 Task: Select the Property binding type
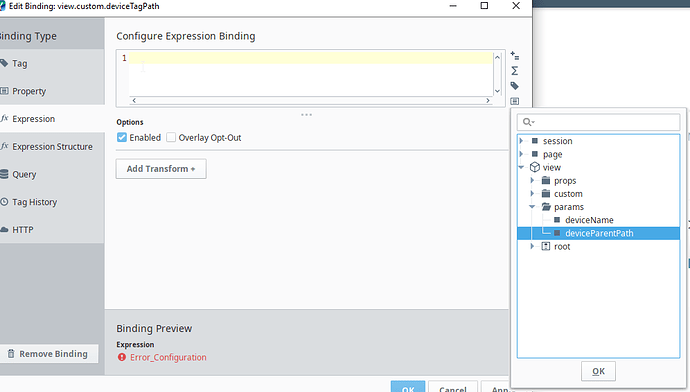pyautogui.click(x=52, y=91)
